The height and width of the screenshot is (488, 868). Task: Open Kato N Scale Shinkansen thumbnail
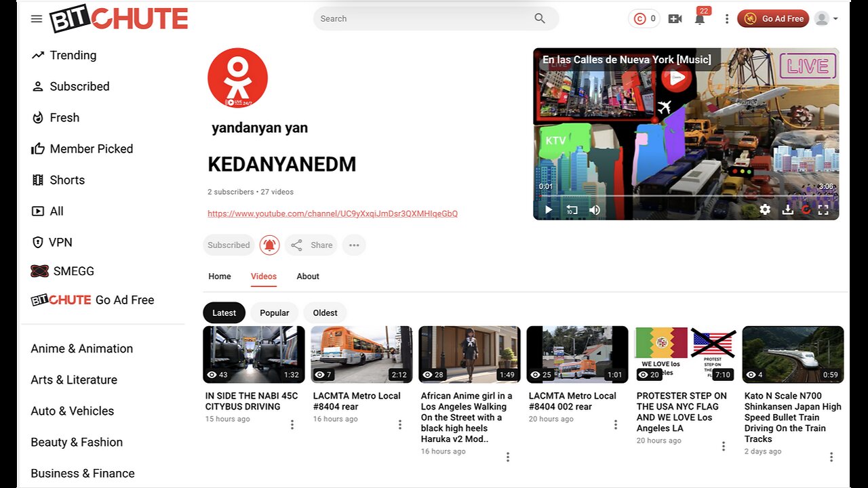pyautogui.click(x=793, y=354)
